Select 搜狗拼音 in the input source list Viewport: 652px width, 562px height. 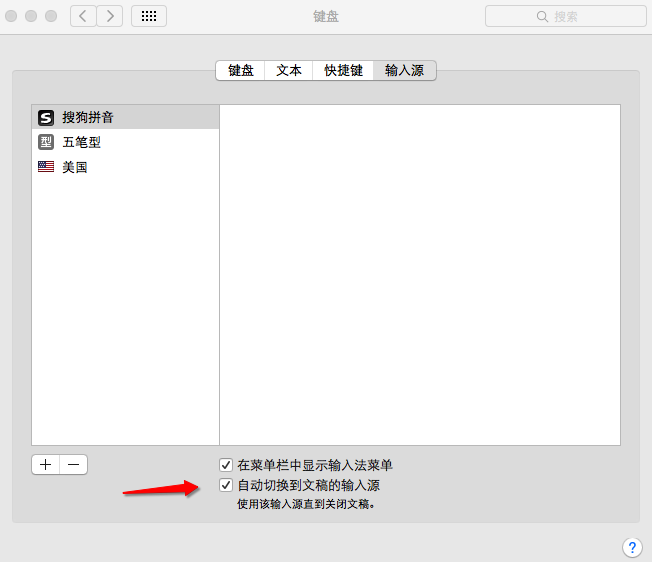(126, 117)
